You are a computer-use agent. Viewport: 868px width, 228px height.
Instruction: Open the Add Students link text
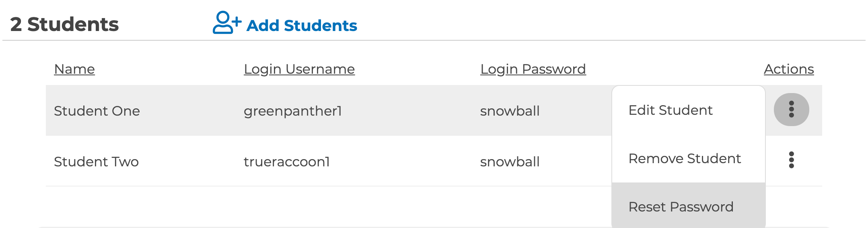click(x=301, y=26)
